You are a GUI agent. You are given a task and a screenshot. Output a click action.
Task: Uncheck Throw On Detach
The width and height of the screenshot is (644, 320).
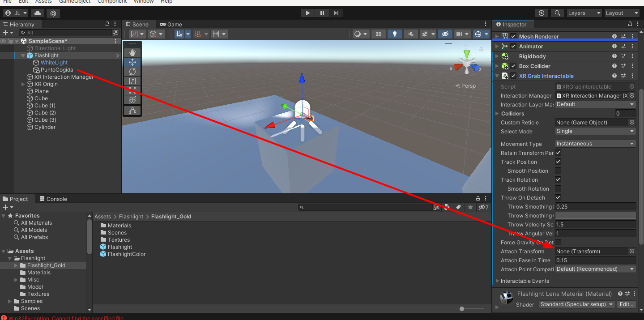(558, 197)
